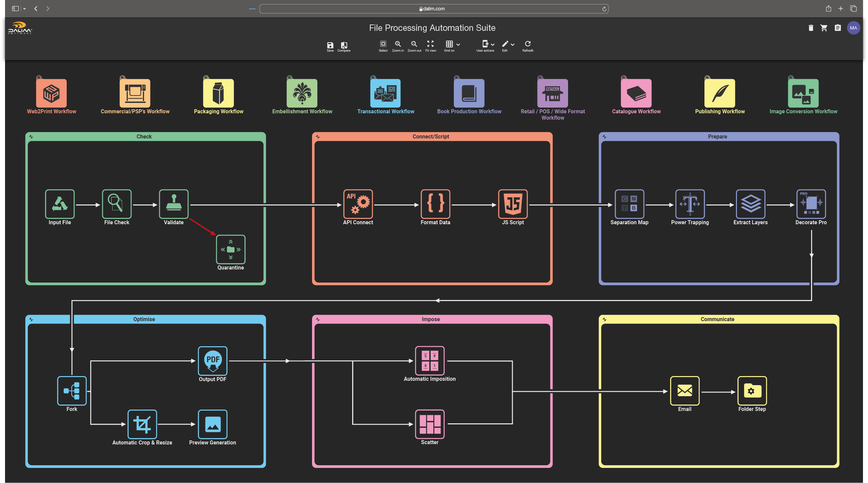The width and height of the screenshot is (868, 483).
Task: Select the Output PDF node
Action: 212,361
